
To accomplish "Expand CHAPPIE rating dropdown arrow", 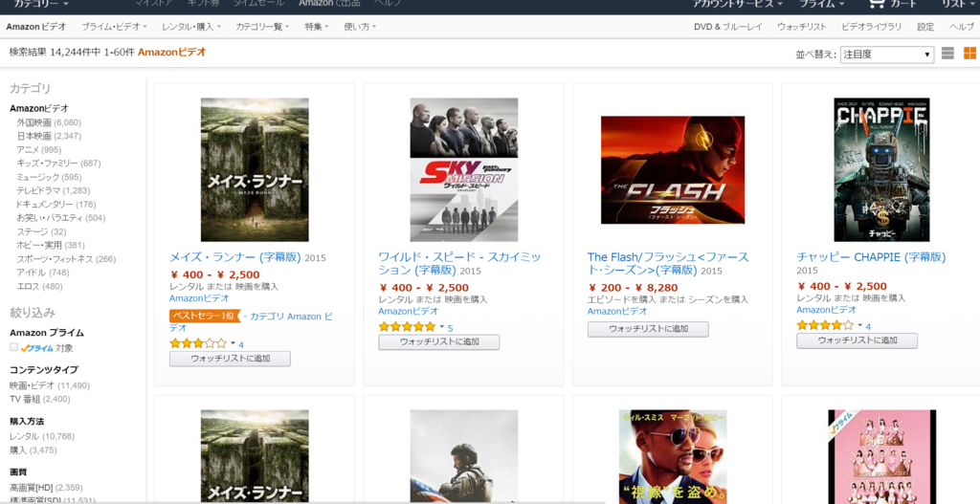I will (860, 325).
